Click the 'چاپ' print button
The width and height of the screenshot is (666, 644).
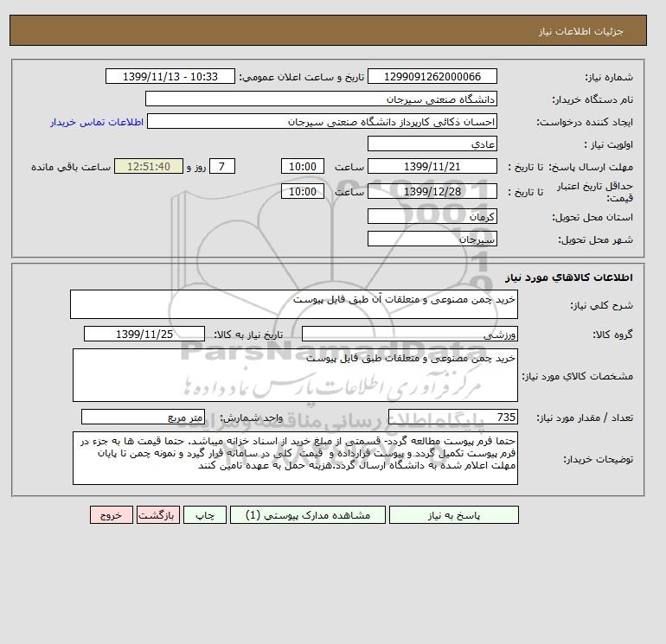(x=205, y=514)
